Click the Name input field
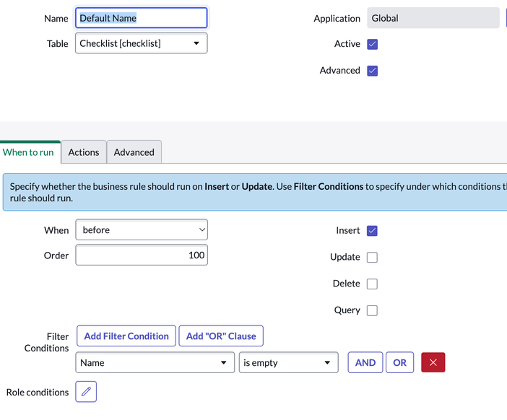This screenshot has height=420, width=507. [142, 18]
